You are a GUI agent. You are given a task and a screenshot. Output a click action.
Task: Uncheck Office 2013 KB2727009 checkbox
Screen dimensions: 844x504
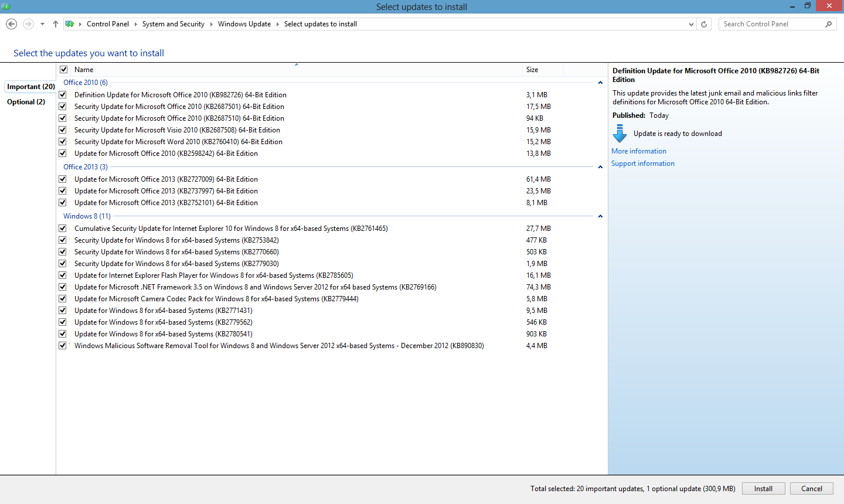click(63, 179)
